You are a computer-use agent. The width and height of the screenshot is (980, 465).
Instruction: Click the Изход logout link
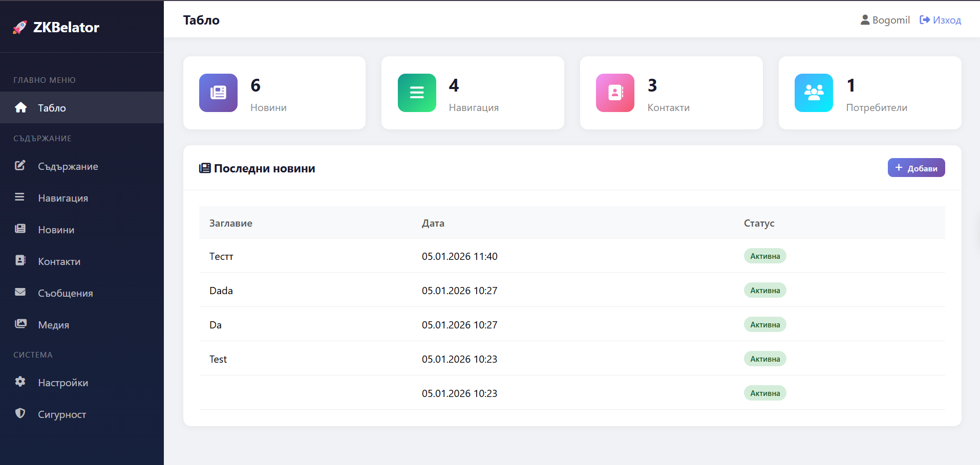coord(941,20)
